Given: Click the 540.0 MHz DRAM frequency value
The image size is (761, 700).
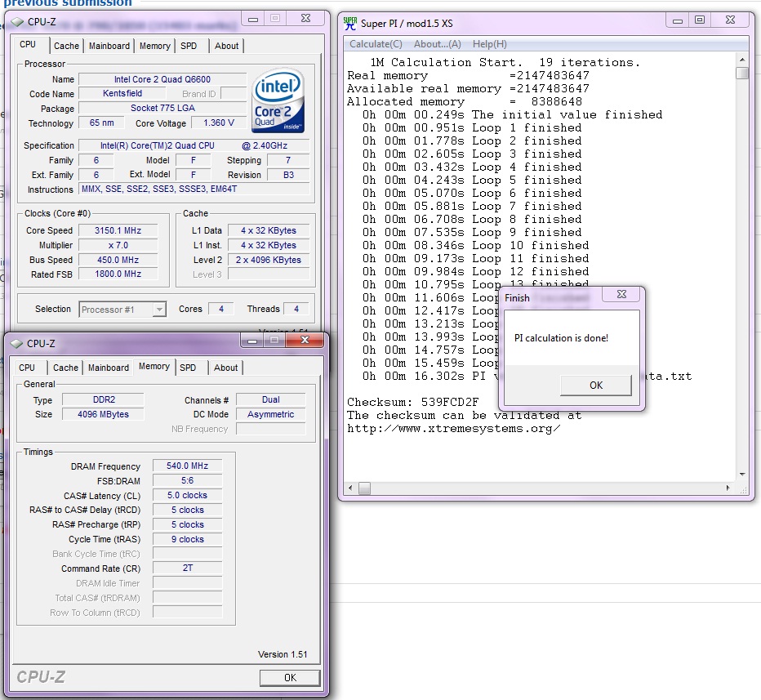Looking at the screenshot, I should (187, 466).
